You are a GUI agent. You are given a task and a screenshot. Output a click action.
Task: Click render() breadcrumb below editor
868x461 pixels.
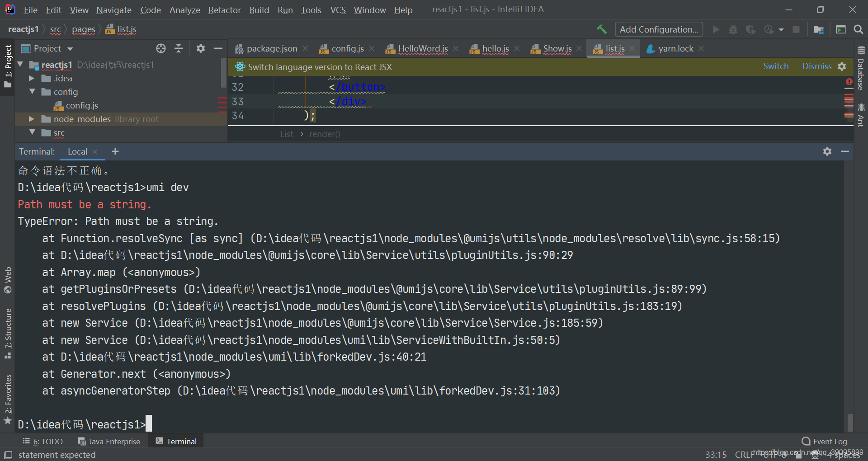[x=325, y=134]
